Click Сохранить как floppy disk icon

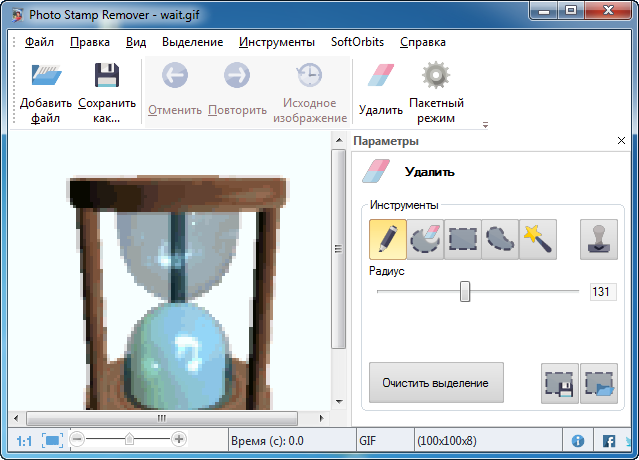point(107,75)
